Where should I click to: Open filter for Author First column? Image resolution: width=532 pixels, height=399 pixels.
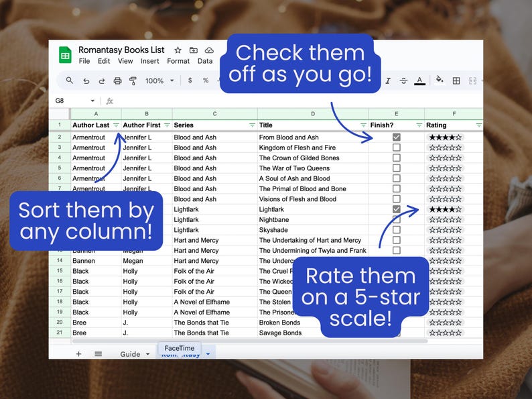pyautogui.click(x=167, y=125)
